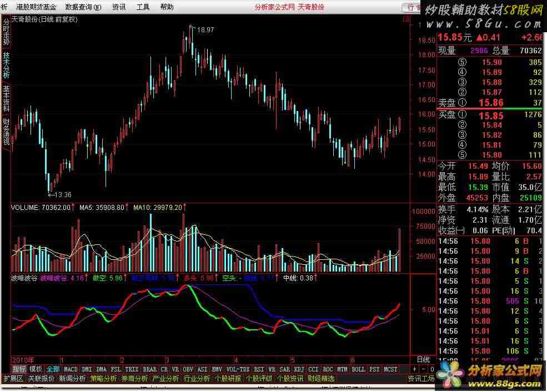Switch to the DMI indicator

click(87, 369)
